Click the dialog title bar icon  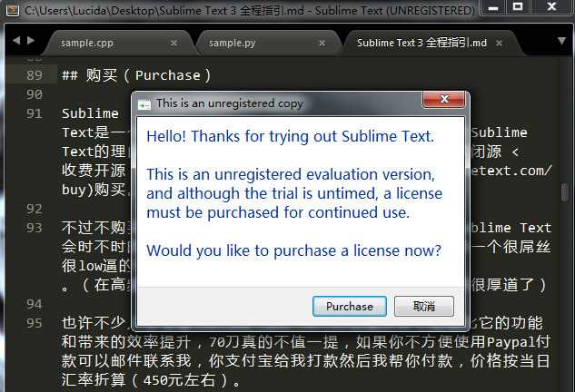pos(144,104)
